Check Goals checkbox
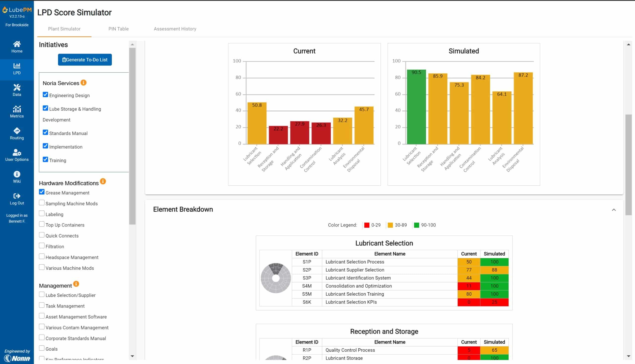 pos(42,348)
